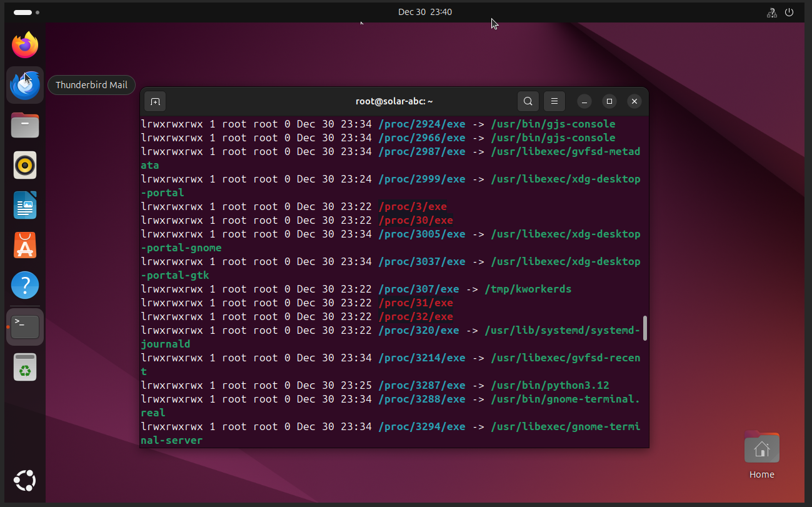Screen dimensions: 812x507
Task: Click the /usr/bin/gnome-terminal. path text
Action: point(566,399)
